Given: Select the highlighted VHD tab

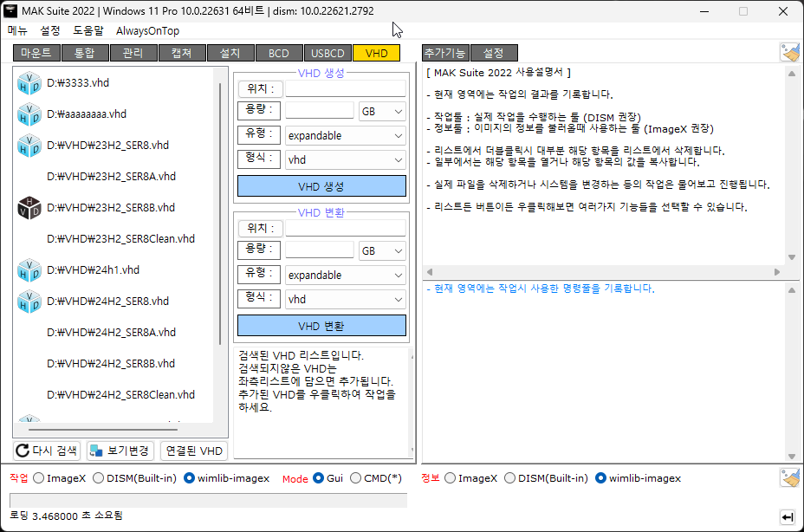Looking at the screenshot, I should click(x=376, y=53).
